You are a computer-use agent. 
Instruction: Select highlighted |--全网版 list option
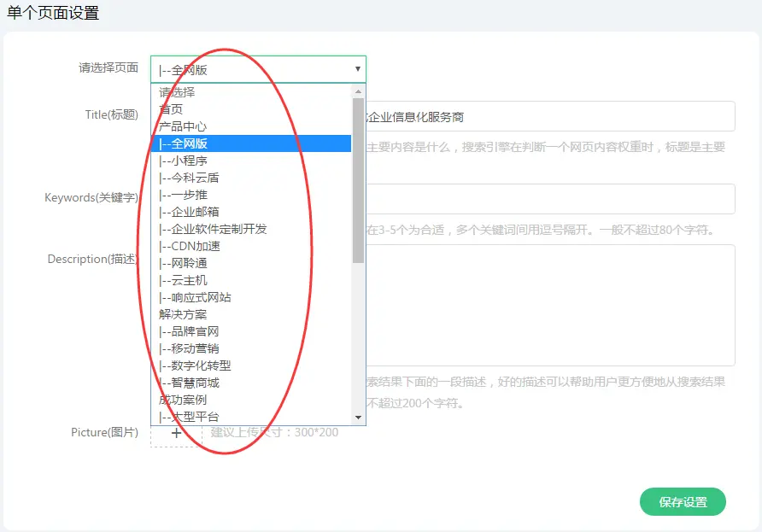pyautogui.click(x=251, y=143)
